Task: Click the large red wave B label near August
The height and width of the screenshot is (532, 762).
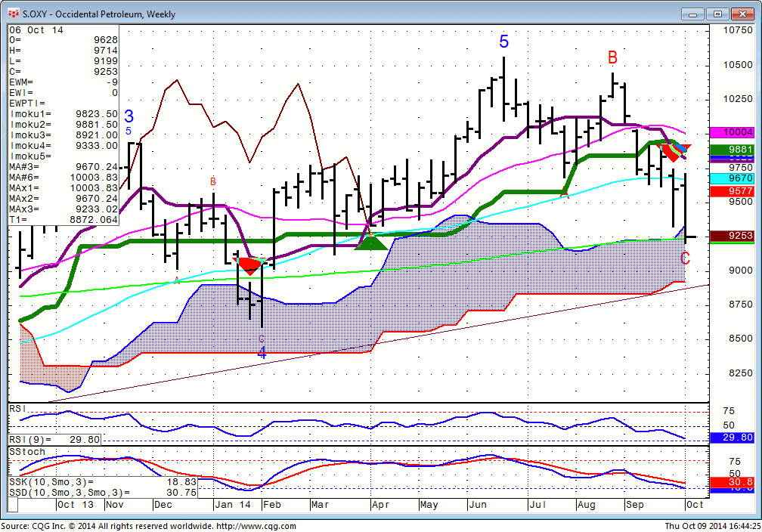Action: 612,57
